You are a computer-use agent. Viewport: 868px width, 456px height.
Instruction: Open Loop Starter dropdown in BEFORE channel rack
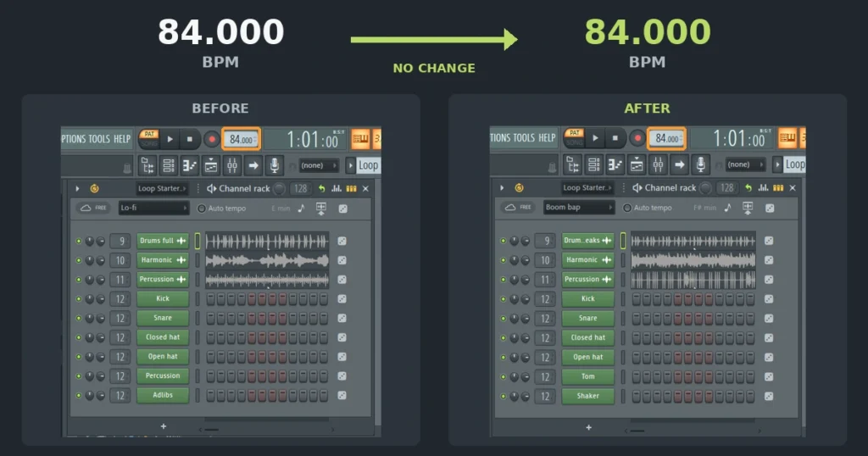tap(162, 189)
